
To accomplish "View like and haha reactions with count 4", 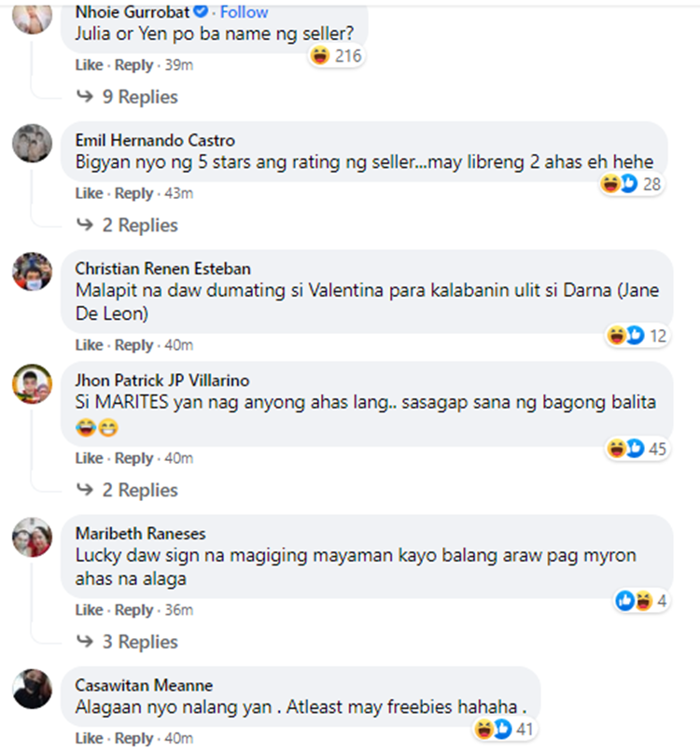I will tap(641, 601).
